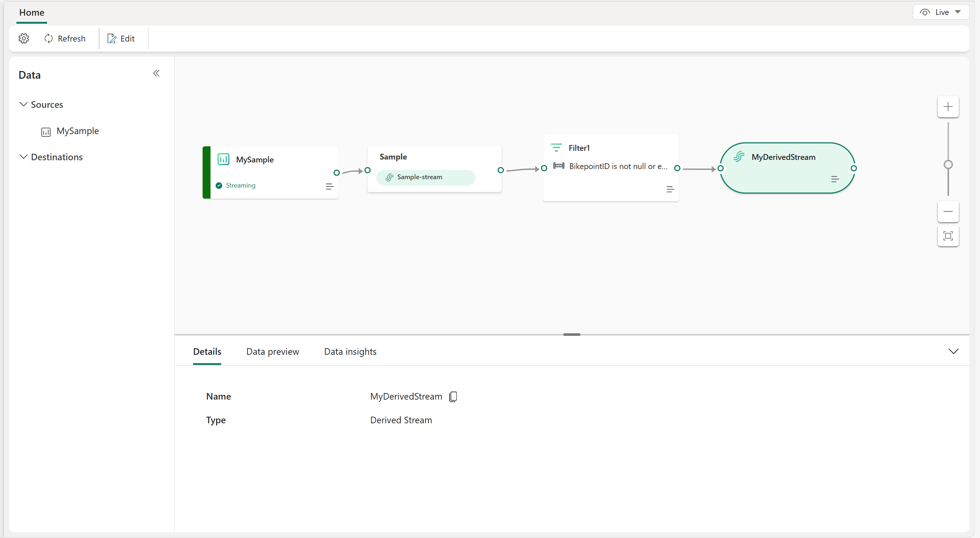Click the MyDerivedStream derived stream icon
Screen dimensions: 980x538
coord(740,156)
